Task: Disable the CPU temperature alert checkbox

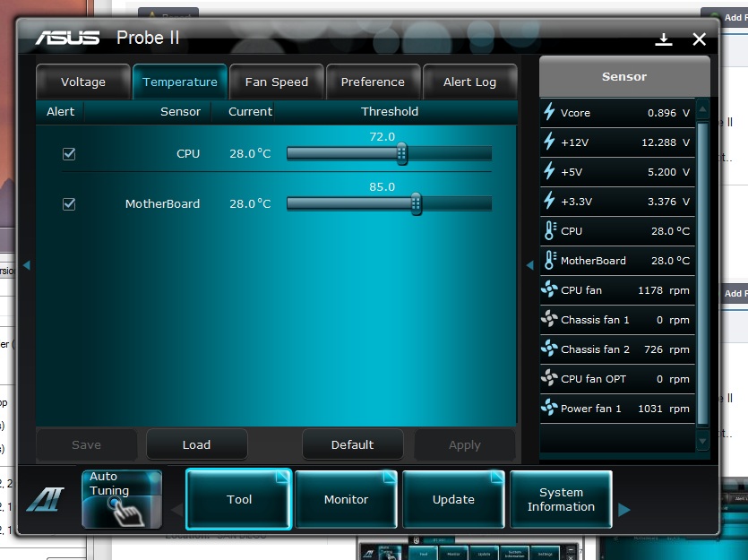Action: tap(69, 153)
